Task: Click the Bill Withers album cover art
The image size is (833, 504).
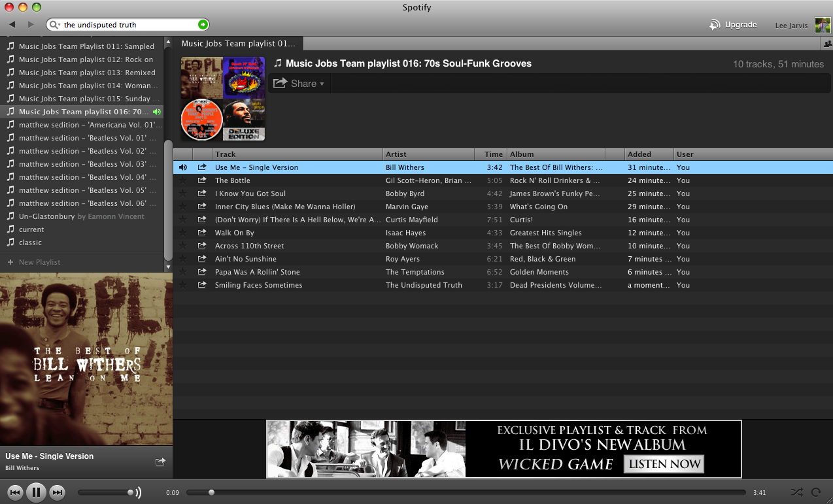Action: [86, 359]
